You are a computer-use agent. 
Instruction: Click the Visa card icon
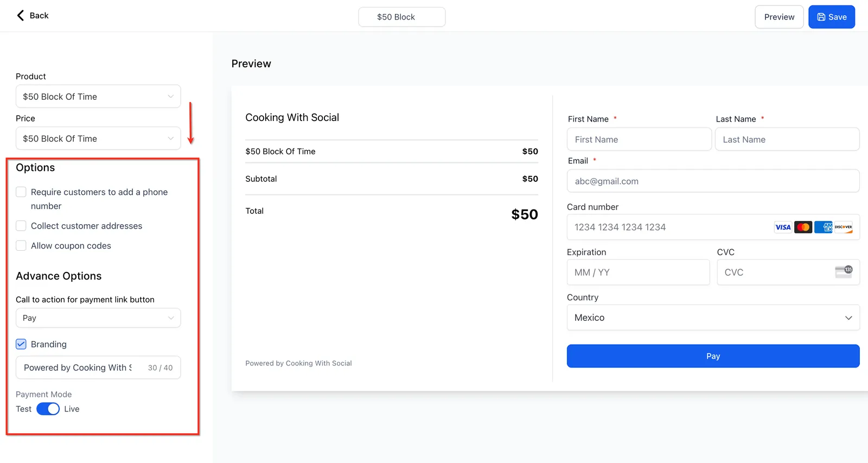(x=783, y=227)
